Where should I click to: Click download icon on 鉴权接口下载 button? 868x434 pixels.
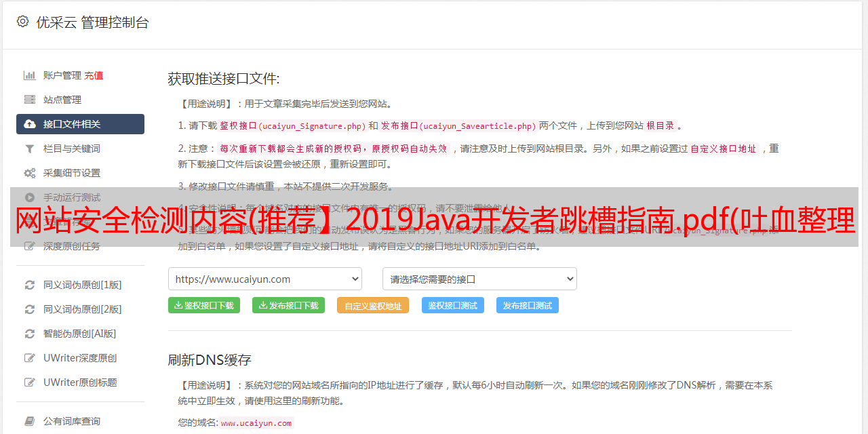point(178,305)
